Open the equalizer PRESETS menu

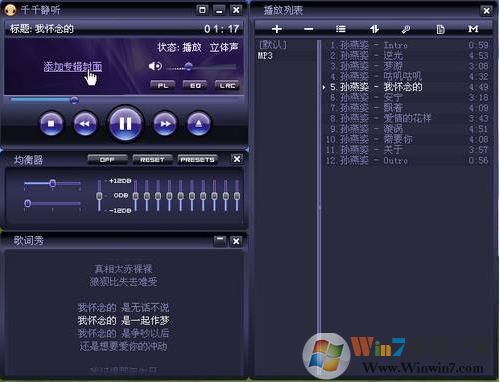coord(197,160)
